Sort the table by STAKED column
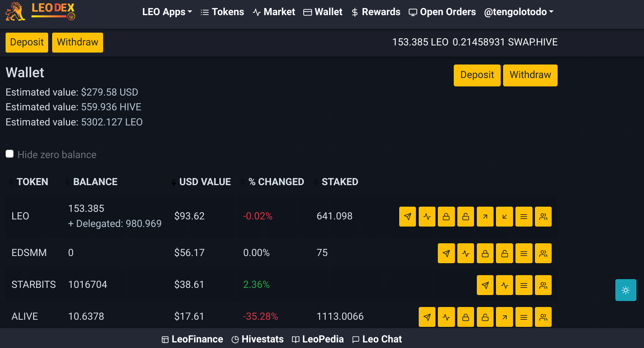644x348 pixels. [x=340, y=182]
